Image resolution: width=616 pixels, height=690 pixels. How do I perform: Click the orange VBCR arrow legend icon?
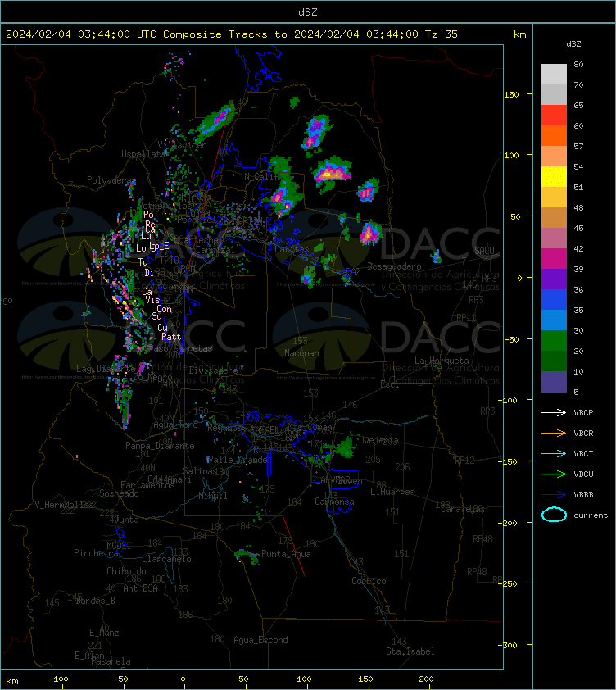coord(554,433)
